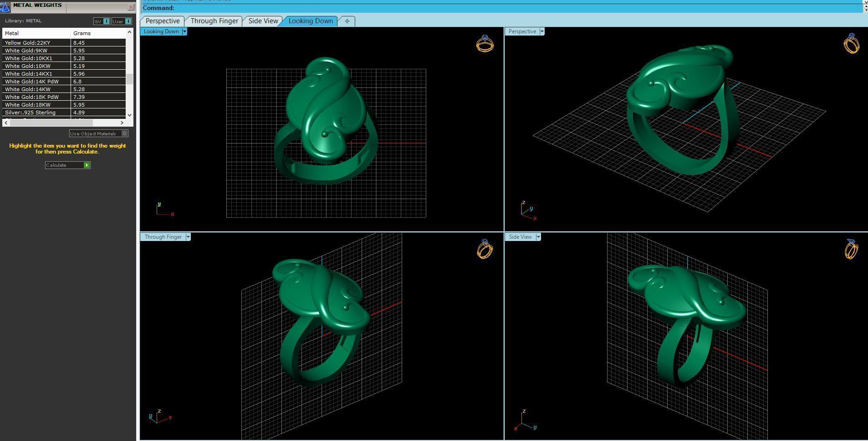Select the White Gold:10KX1 row
This screenshot has height=441, width=868.
click(64, 58)
